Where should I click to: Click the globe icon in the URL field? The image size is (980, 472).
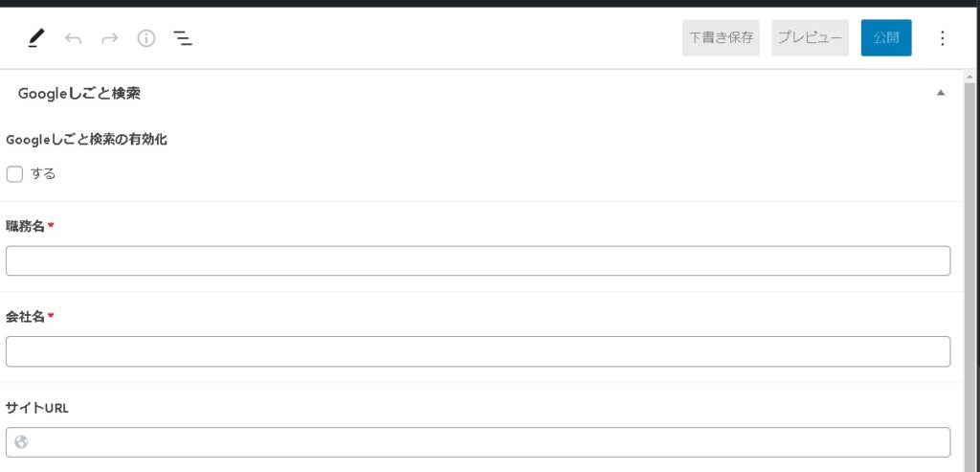(22, 442)
